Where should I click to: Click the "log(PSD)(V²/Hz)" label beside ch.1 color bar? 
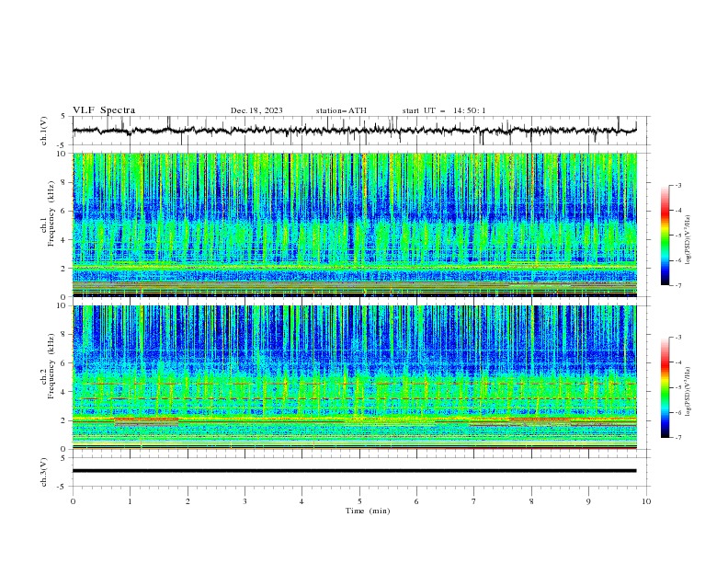tap(688, 240)
